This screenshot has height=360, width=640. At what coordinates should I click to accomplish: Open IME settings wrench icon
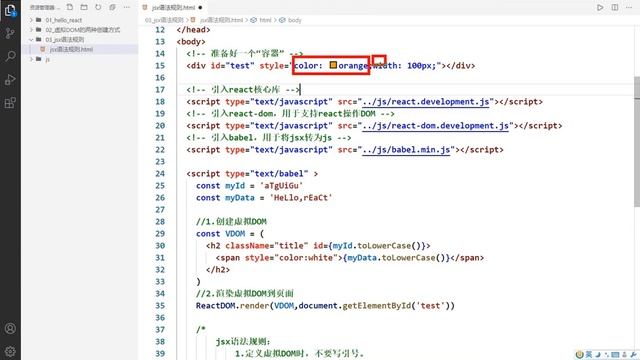coord(633,354)
